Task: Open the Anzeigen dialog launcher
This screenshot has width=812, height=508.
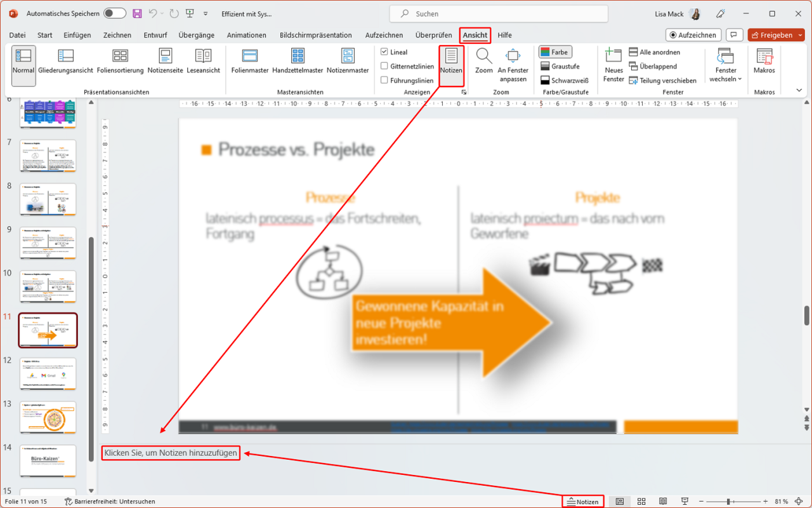Action: pos(464,92)
